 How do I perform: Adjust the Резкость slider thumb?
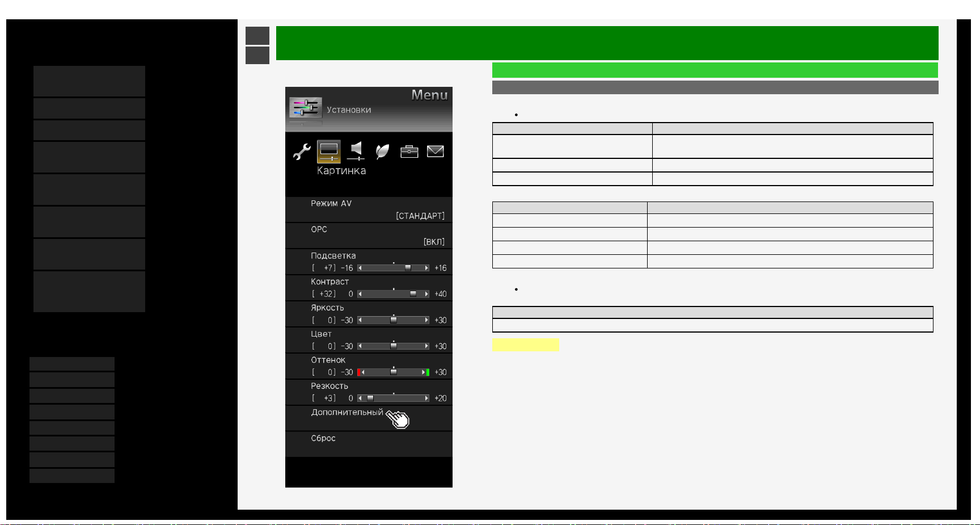point(370,398)
